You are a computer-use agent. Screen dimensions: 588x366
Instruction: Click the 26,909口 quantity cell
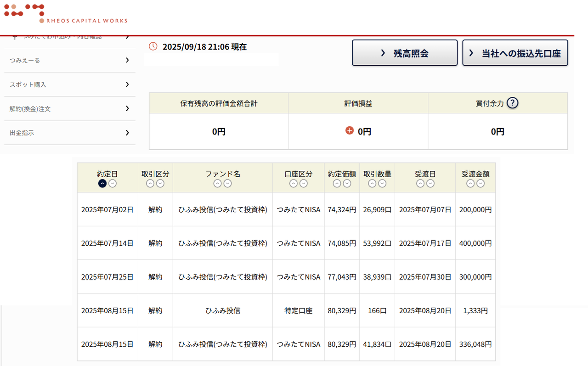377,209
